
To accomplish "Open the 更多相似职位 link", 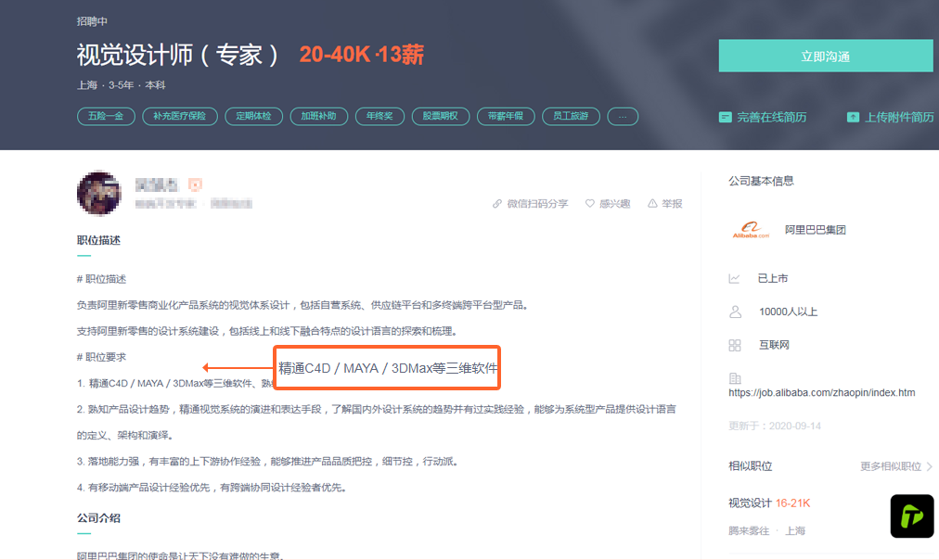I will point(891,466).
